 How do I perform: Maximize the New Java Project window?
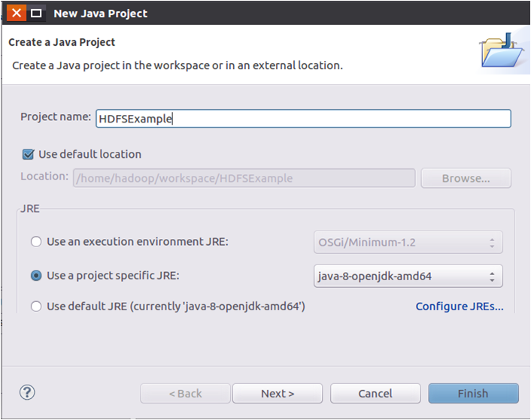(x=36, y=13)
